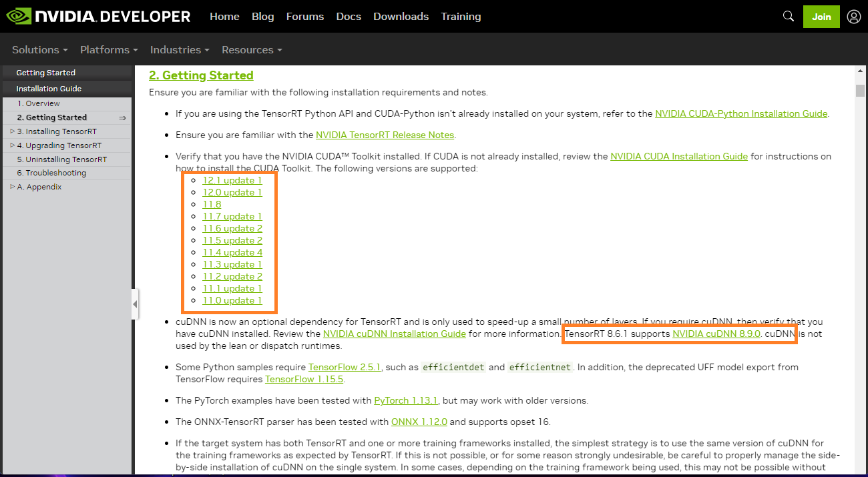868x477 pixels.
Task: Open the 4. Upgrading TensorRT sidebar item
Action: click(x=59, y=145)
